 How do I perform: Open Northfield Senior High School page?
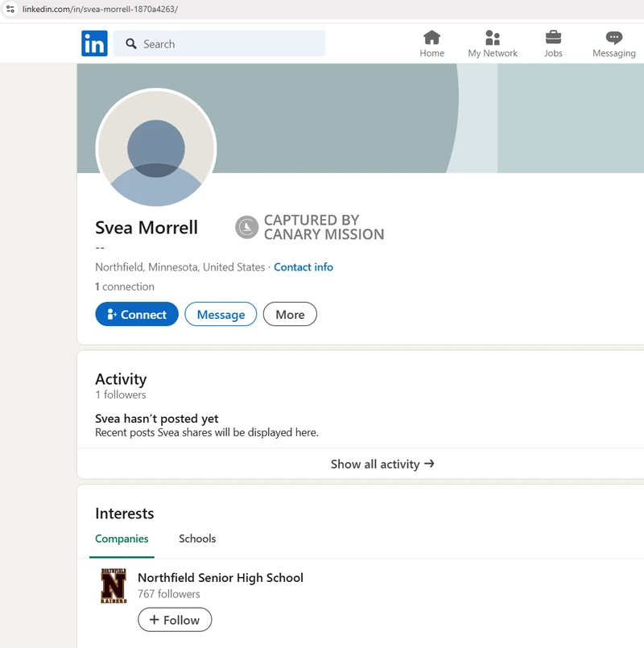coord(221,577)
